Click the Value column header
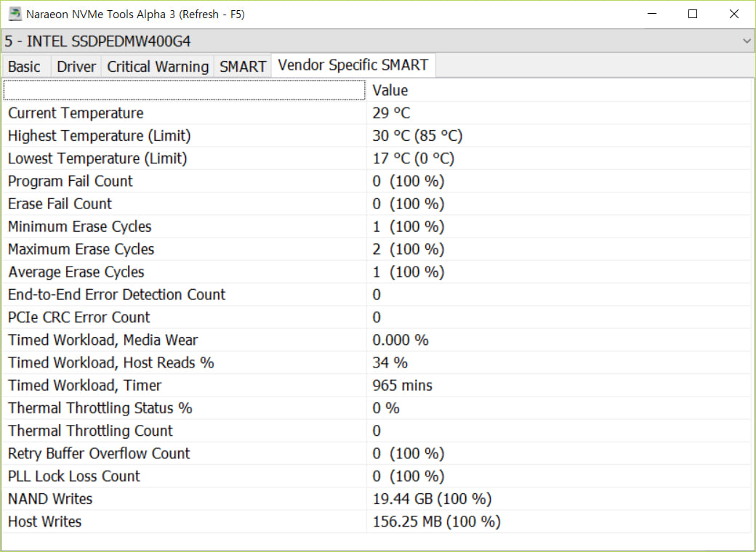This screenshot has height=552, width=756. (390, 91)
